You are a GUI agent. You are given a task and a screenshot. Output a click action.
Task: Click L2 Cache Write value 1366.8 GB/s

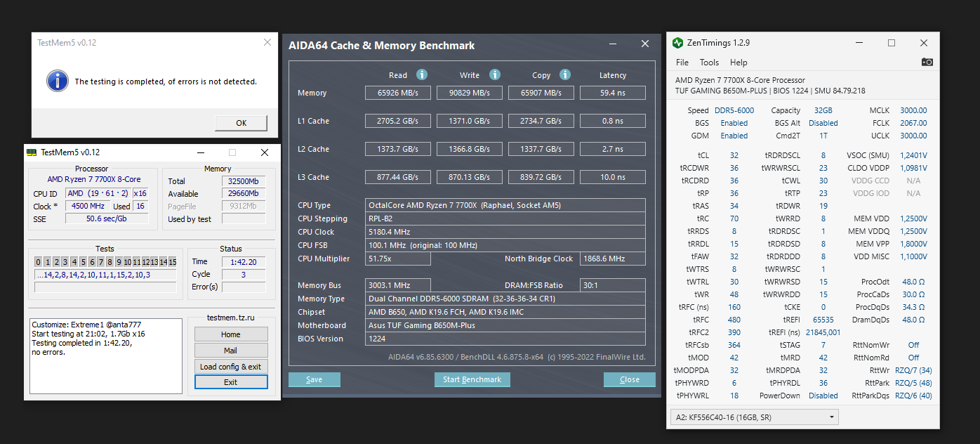(x=470, y=149)
